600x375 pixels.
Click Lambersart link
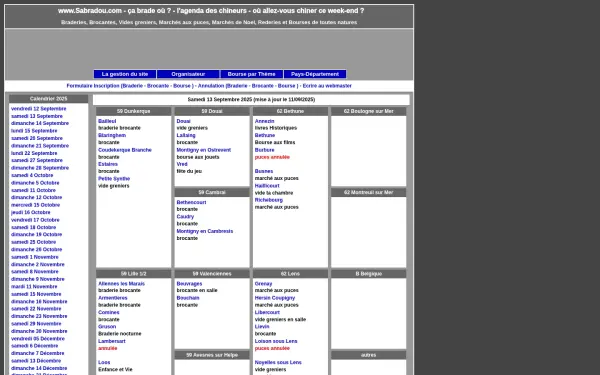coord(112,341)
